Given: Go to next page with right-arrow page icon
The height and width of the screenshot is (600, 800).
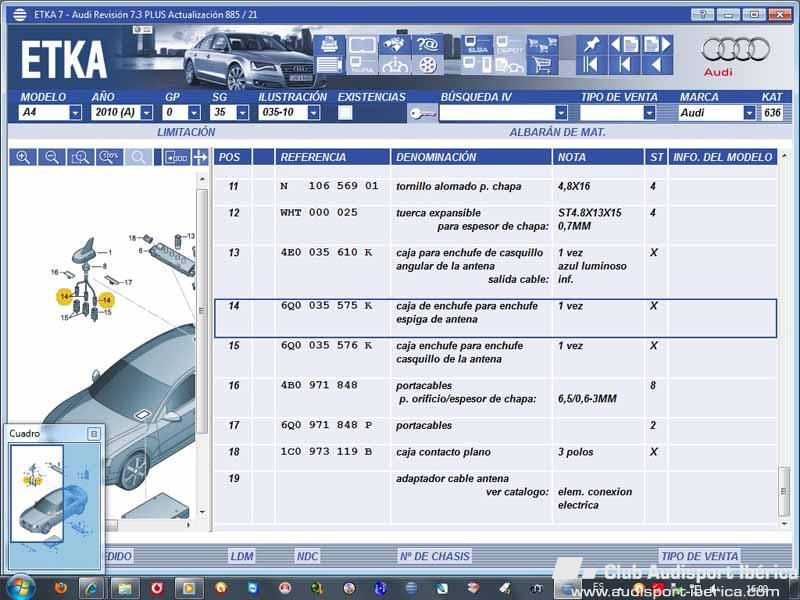Looking at the screenshot, I should click(x=657, y=45).
